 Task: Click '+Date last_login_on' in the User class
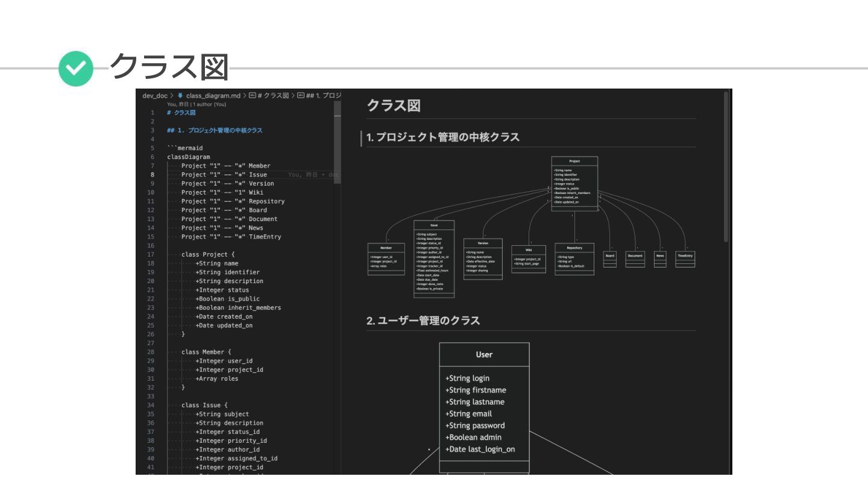click(x=480, y=449)
